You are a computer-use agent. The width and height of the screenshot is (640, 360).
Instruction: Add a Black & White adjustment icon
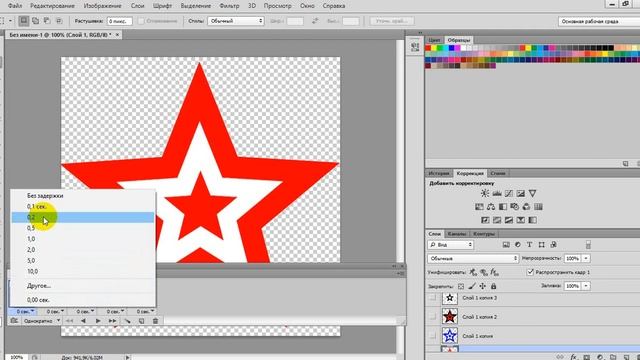tap(503, 207)
